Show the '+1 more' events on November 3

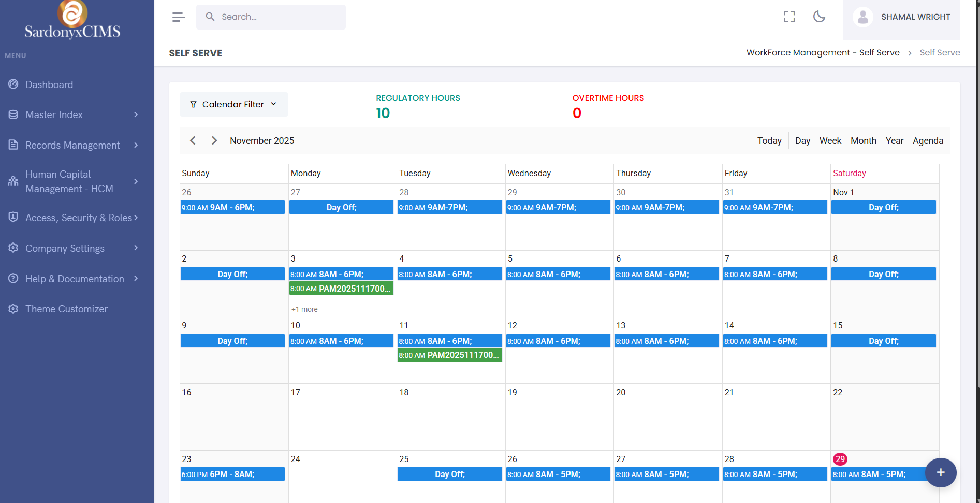coord(304,309)
